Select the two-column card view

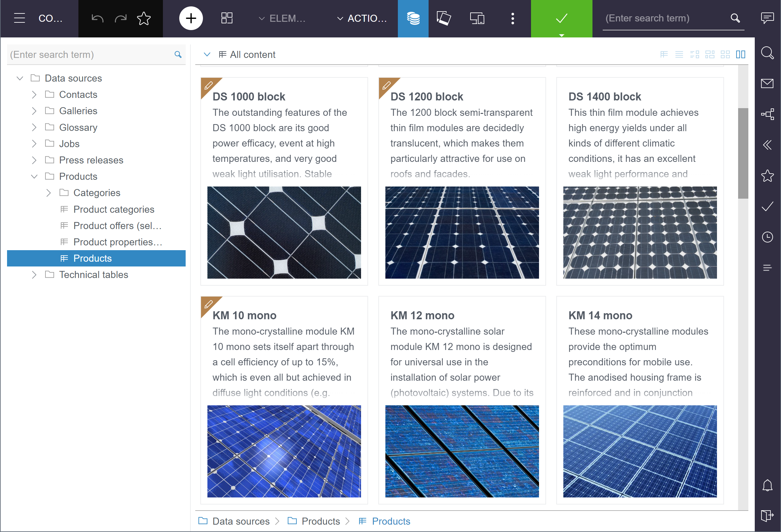click(x=741, y=54)
